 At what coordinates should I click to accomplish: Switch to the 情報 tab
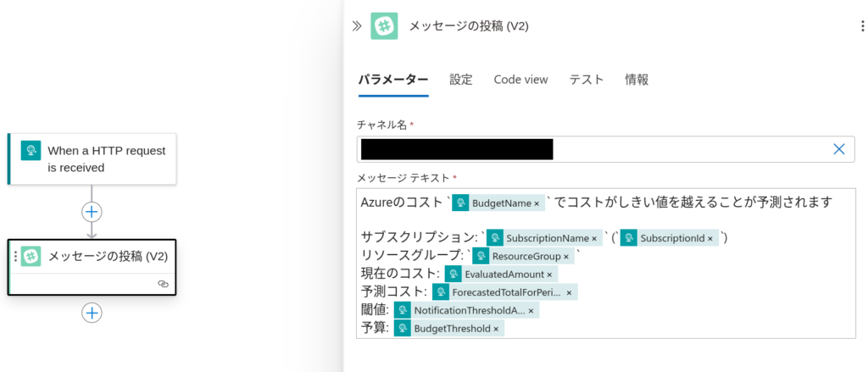637,80
